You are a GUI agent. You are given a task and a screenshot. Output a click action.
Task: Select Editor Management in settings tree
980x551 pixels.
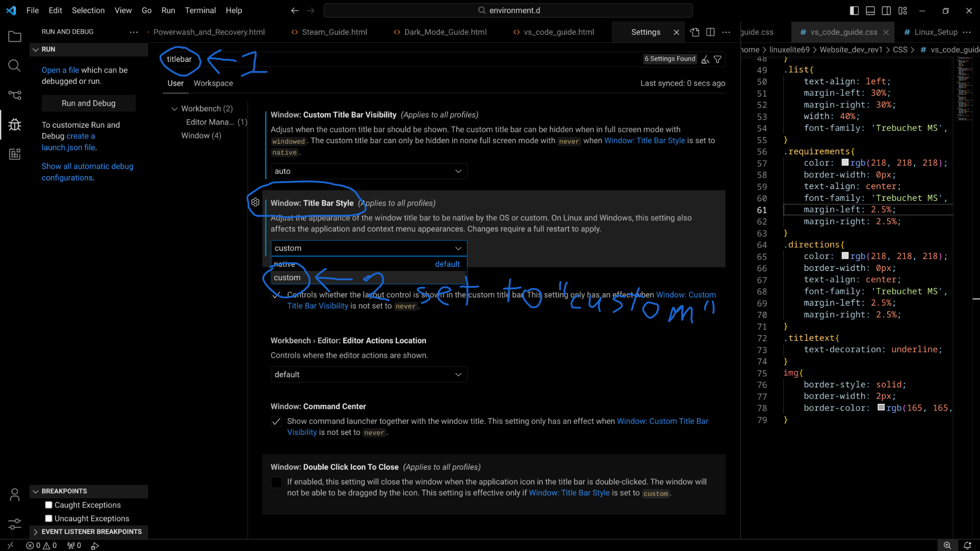coord(216,122)
